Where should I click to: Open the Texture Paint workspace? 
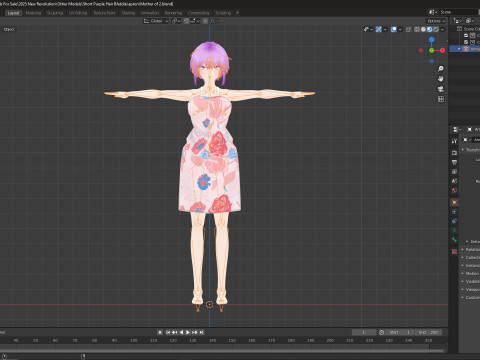104,13
